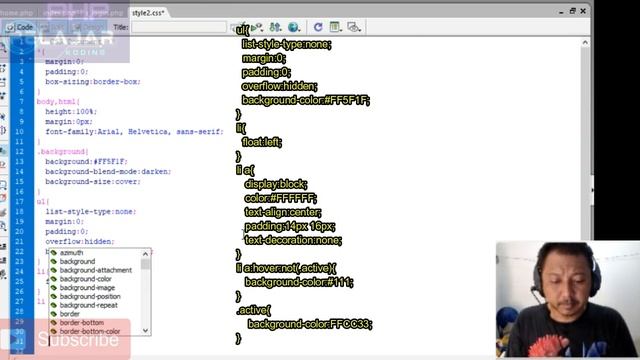The height and width of the screenshot is (360, 640).
Task: Switch to Code view
Action: [x=19, y=27]
